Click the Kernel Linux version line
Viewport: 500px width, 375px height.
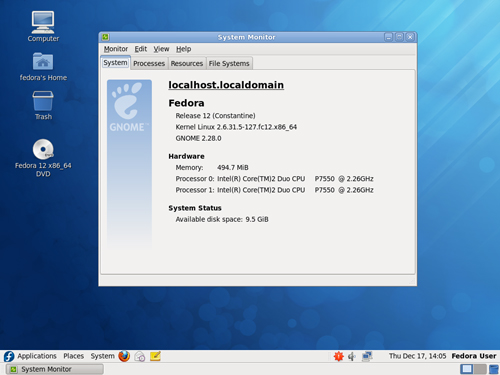[236, 127]
